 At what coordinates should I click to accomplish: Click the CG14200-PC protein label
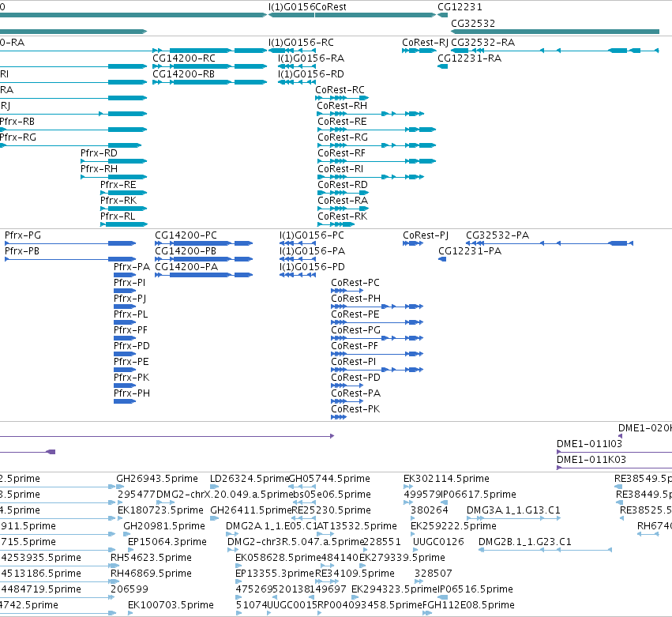pyautogui.click(x=186, y=235)
